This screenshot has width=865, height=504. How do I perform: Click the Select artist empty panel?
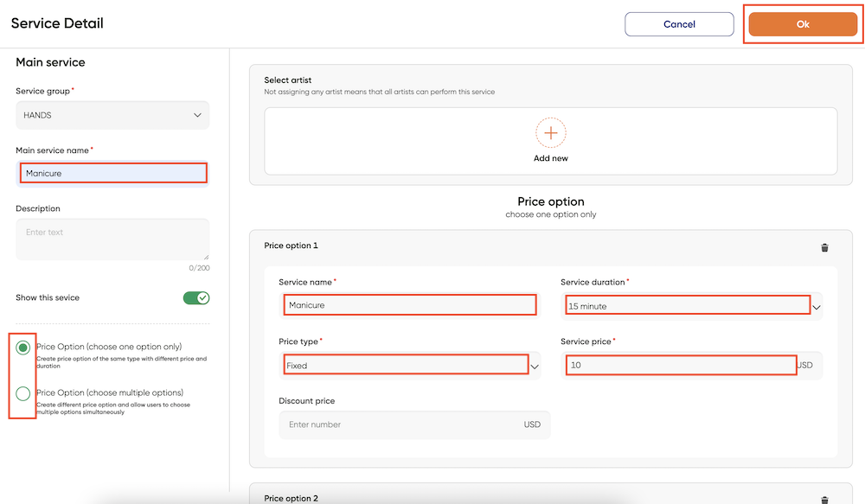point(550,141)
